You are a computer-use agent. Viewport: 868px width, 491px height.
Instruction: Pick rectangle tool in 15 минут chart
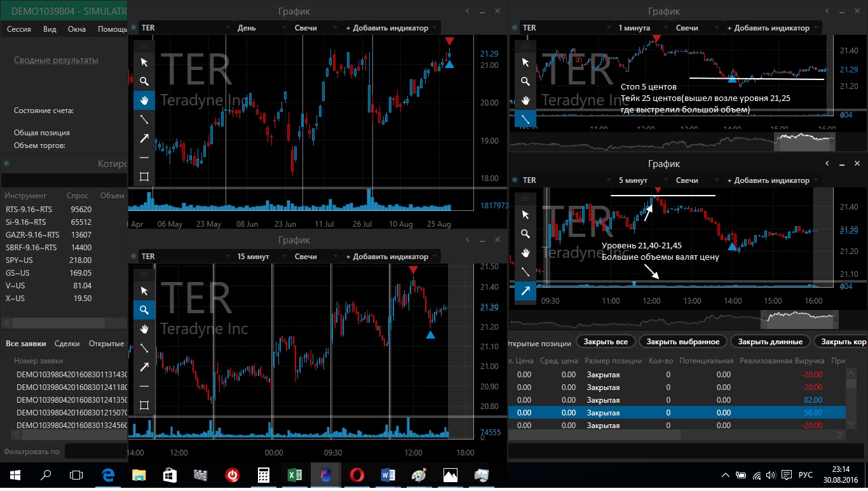144,405
